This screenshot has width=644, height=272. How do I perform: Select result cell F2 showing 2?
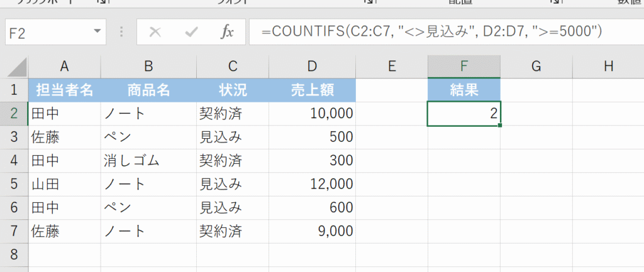click(x=464, y=114)
